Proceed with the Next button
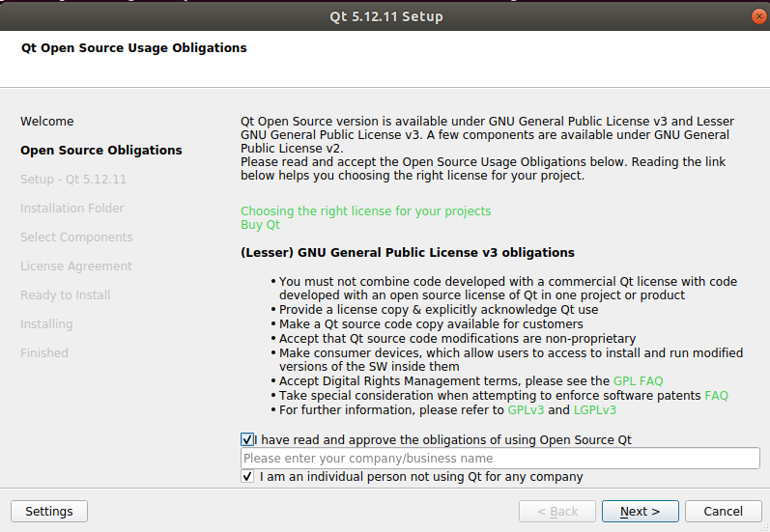Viewport: 770px width, 532px height. [640, 512]
